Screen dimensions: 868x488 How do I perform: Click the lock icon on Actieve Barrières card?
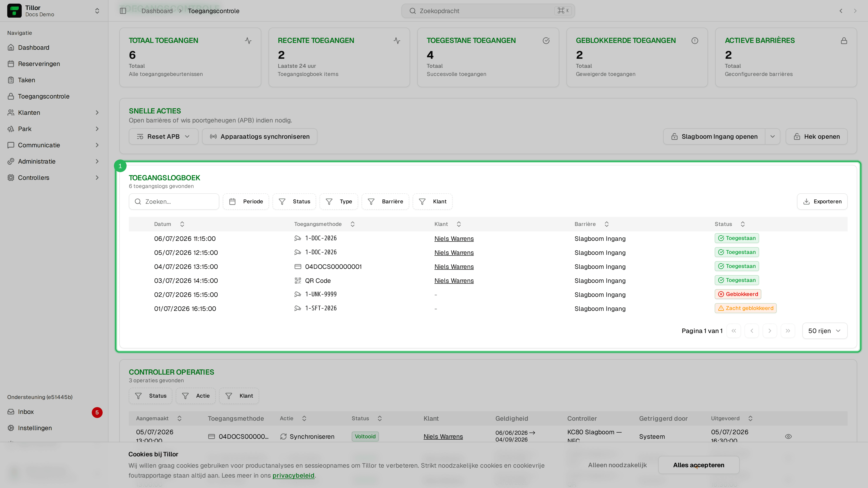(844, 41)
